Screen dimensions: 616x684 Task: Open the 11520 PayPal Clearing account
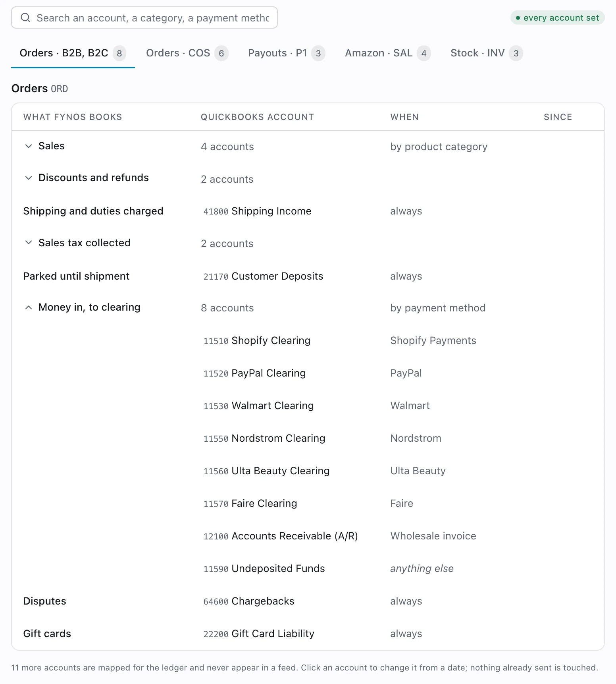click(254, 373)
